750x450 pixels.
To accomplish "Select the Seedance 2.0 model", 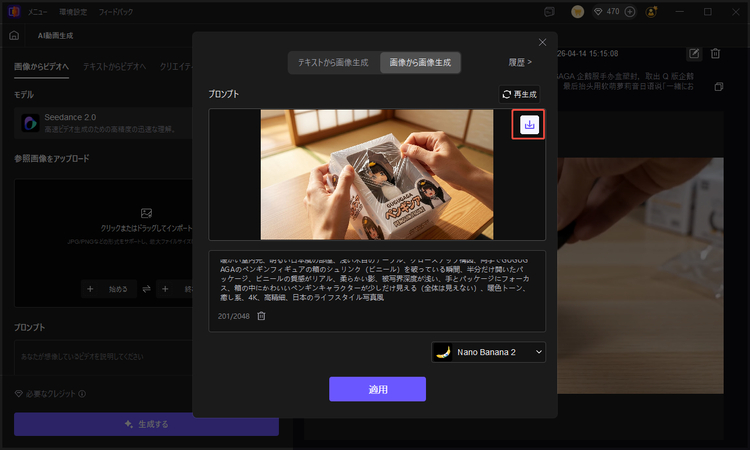I will (x=103, y=123).
